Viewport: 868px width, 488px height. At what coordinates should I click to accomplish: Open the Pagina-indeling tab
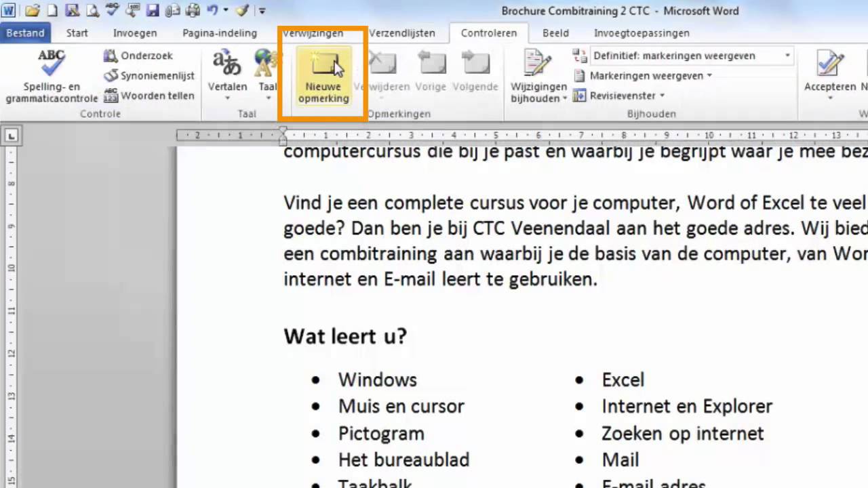pos(220,33)
